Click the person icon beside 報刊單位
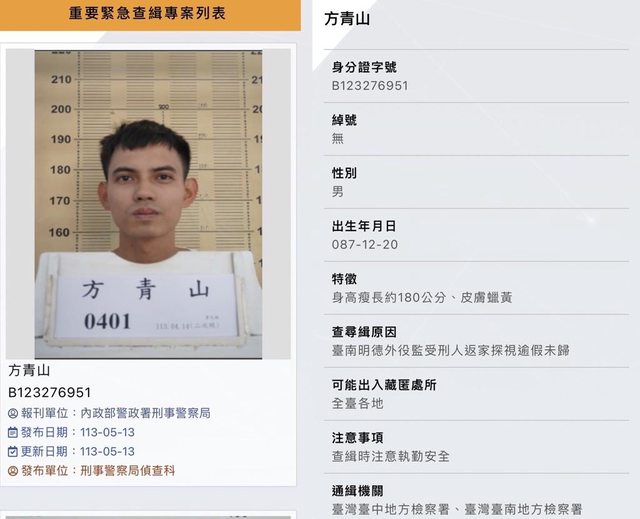The height and width of the screenshot is (519, 640). (x=13, y=413)
